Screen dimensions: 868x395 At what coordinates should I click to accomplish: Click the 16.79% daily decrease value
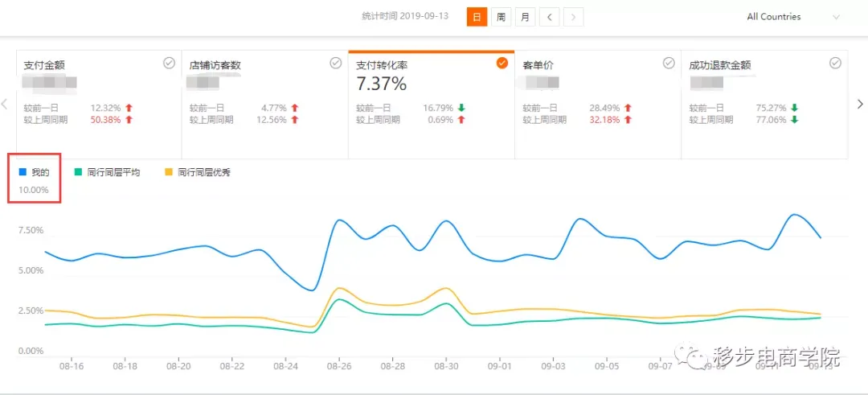pos(438,108)
